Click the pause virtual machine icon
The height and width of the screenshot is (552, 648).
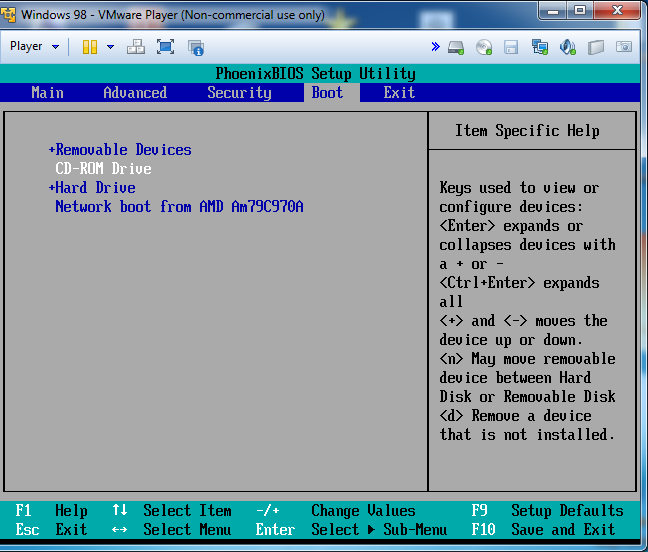[x=90, y=46]
